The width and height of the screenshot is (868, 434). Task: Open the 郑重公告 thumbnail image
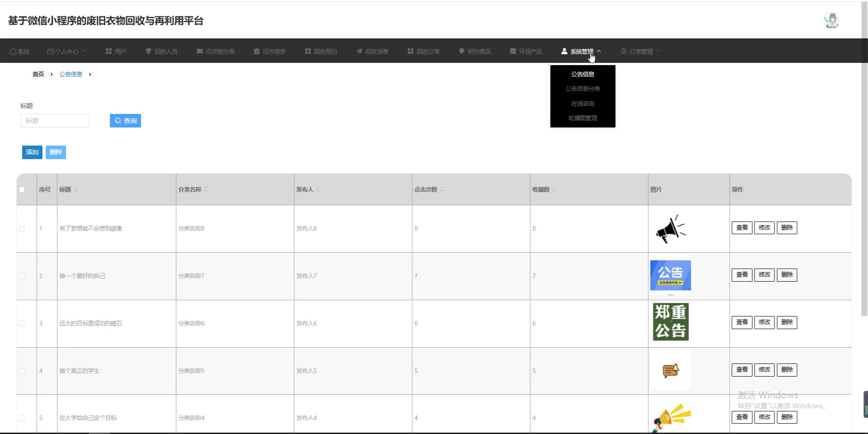pos(671,322)
